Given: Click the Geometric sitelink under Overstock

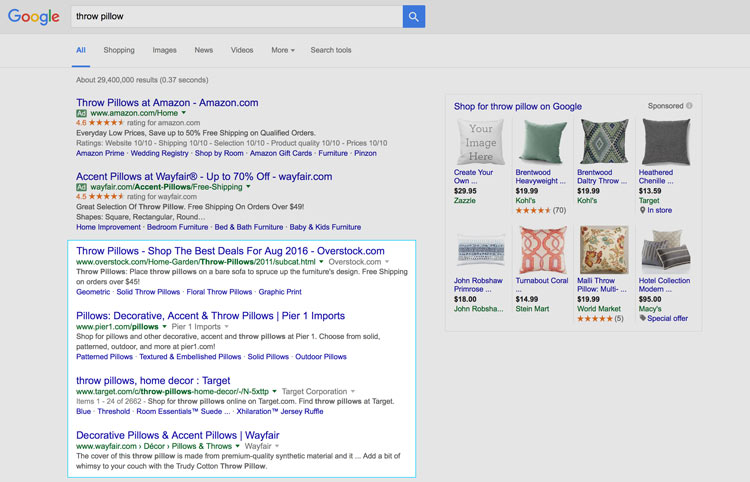Looking at the screenshot, I should 93,292.
